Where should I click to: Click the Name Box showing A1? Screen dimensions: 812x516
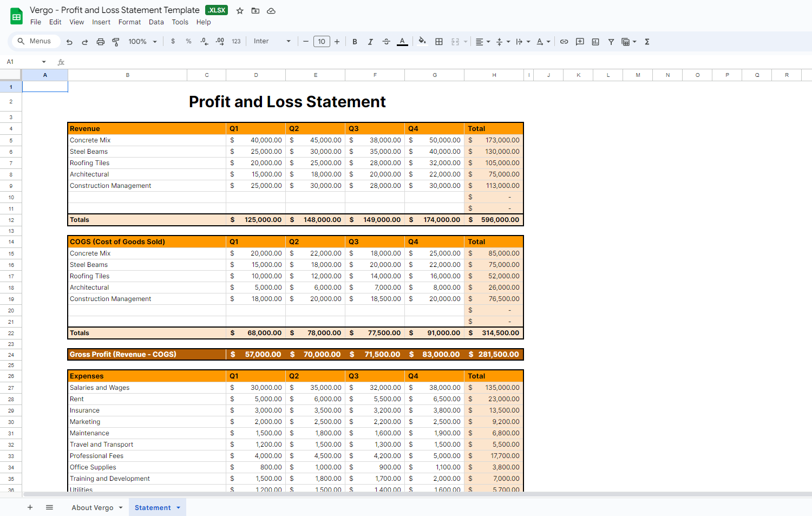click(x=26, y=62)
